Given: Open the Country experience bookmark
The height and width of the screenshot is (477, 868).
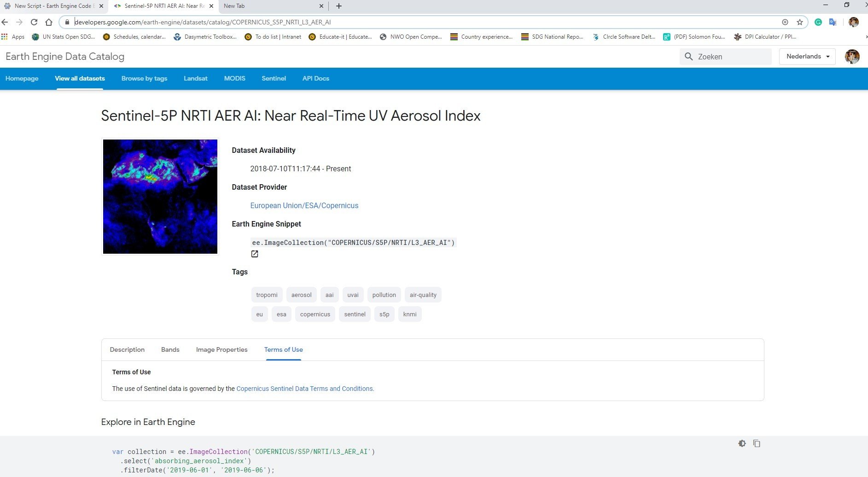Looking at the screenshot, I should click(x=482, y=37).
